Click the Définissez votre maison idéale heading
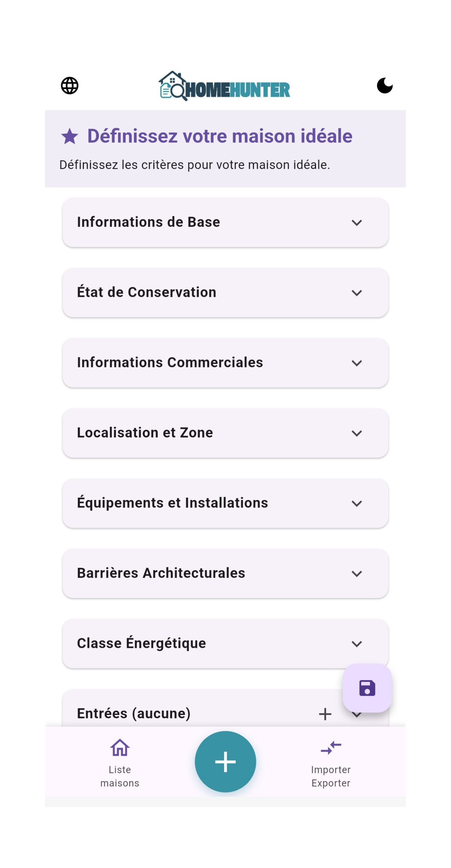 (x=220, y=136)
